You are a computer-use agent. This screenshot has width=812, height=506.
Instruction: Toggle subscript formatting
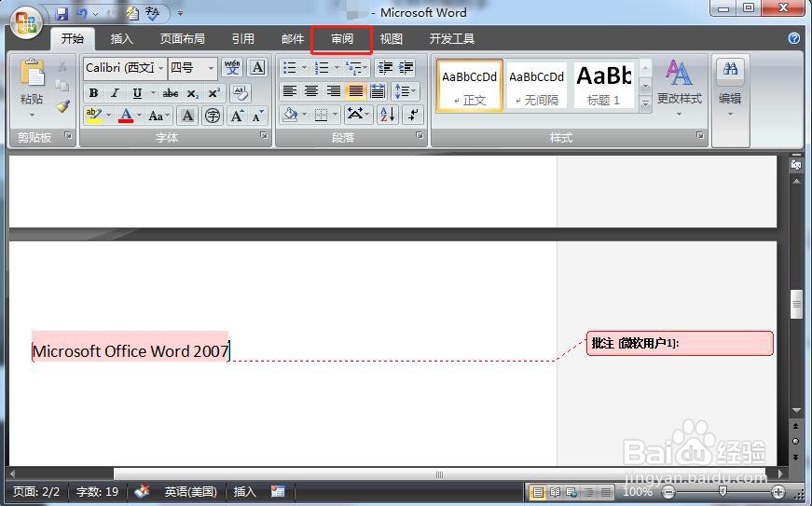pos(193,93)
